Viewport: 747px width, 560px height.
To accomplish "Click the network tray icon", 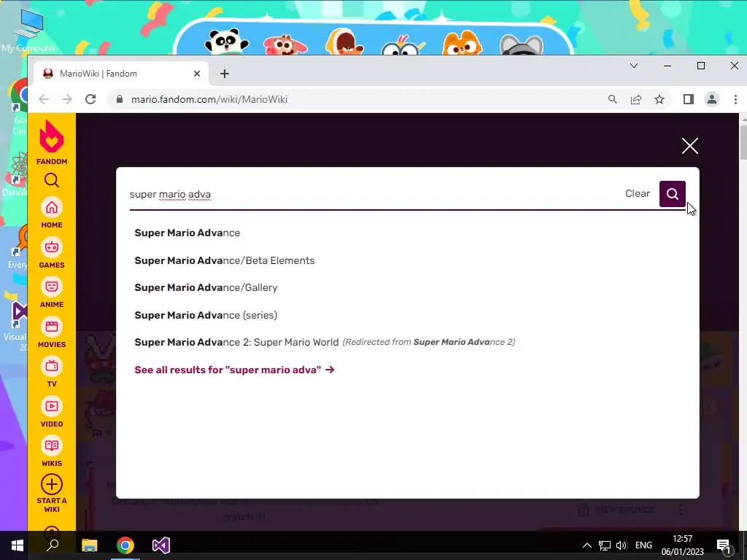I will click(605, 545).
